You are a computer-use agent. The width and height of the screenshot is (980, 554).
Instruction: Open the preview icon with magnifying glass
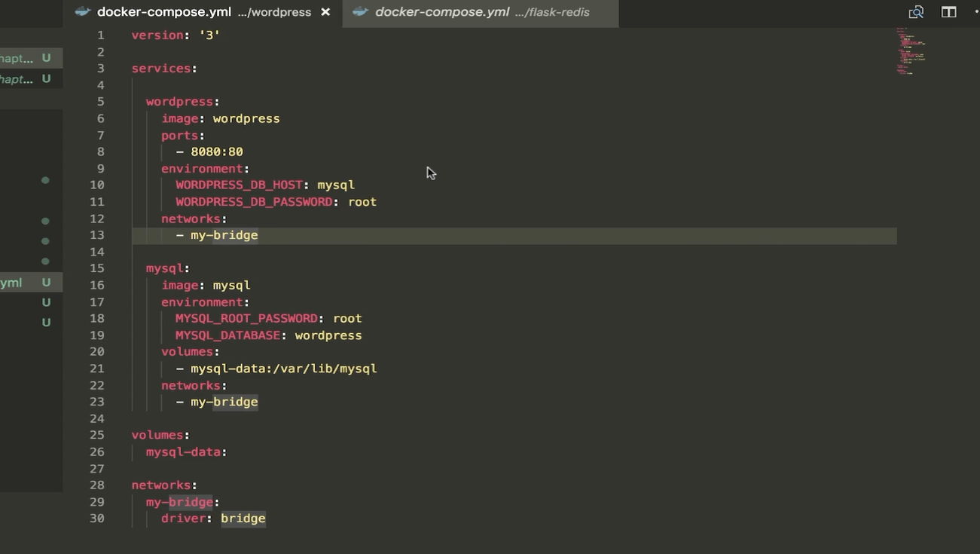[x=916, y=12]
